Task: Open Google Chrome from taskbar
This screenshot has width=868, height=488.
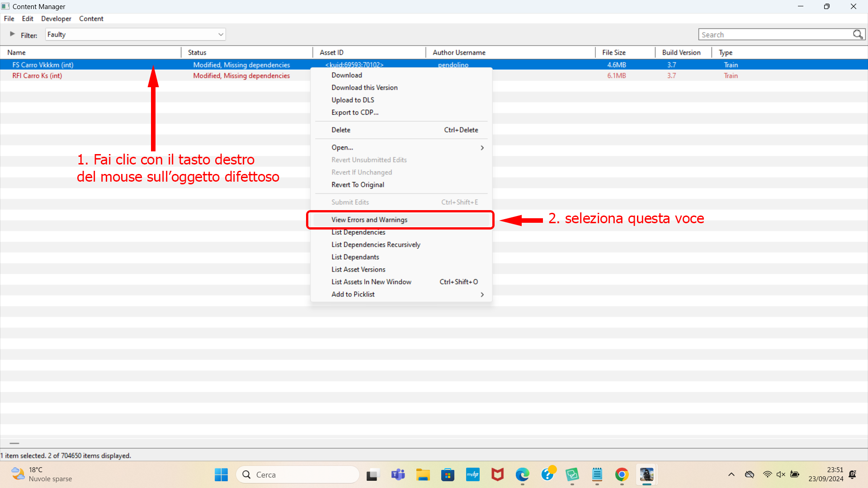Action: pyautogui.click(x=622, y=474)
